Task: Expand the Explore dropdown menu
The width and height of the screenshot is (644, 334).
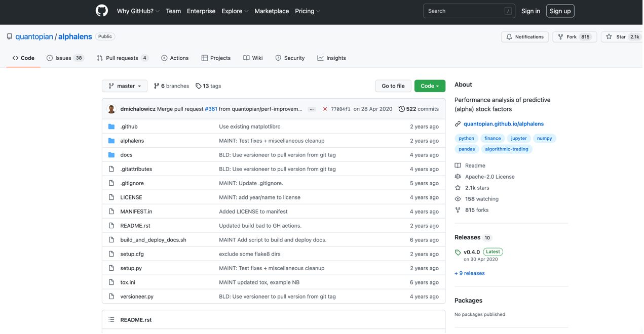Action: coord(235,11)
